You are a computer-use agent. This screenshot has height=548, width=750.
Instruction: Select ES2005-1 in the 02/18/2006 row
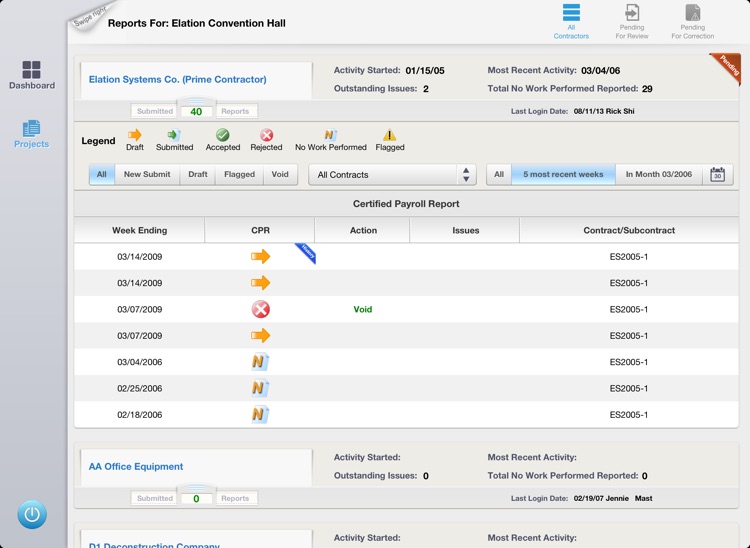tap(629, 415)
